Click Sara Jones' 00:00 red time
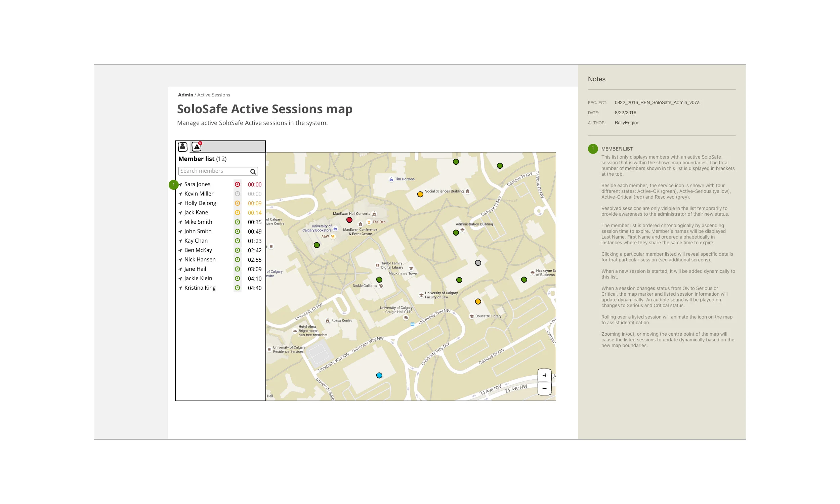 click(x=255, y=185)
